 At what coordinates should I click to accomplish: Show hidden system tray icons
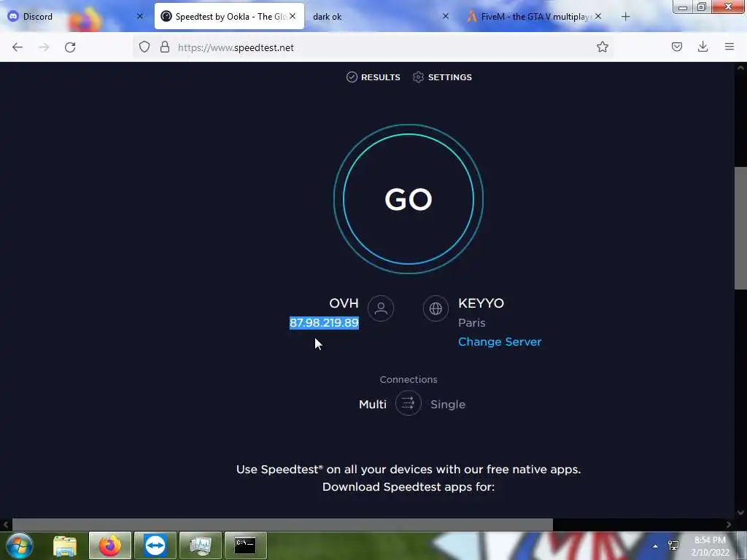pos(655,546)
